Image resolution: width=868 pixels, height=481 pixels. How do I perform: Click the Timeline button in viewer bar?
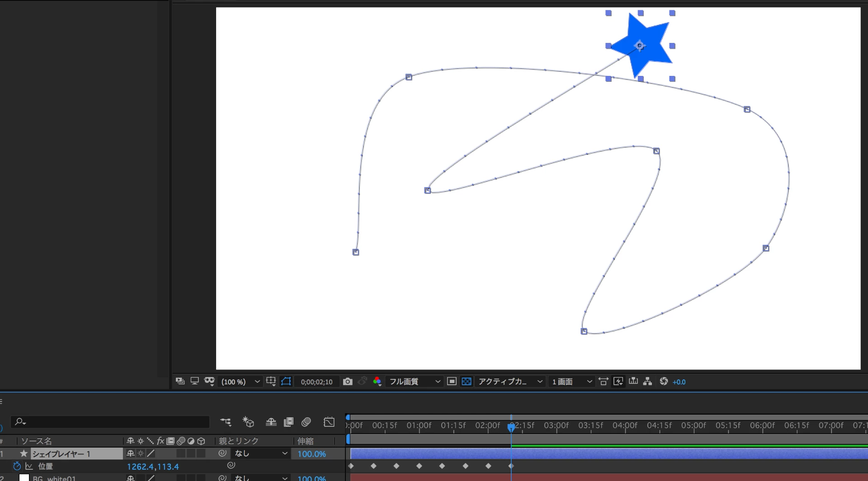click(x=633, y=381)
